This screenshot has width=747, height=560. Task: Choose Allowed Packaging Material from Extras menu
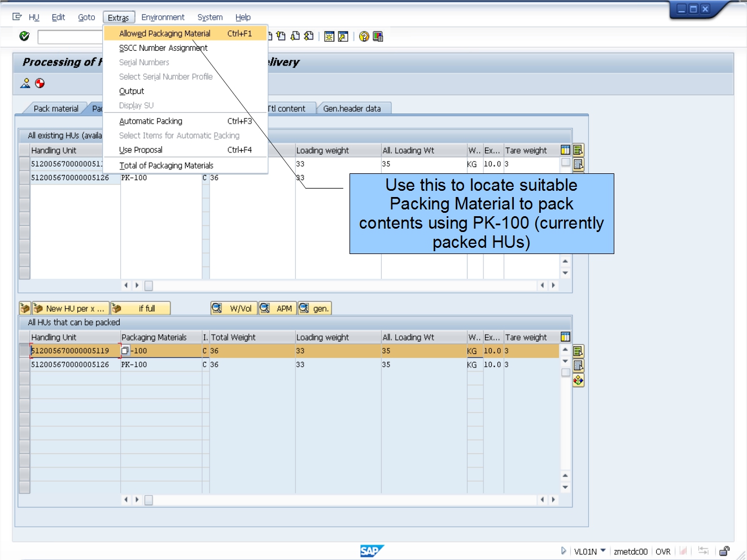(x=185, y=34)
